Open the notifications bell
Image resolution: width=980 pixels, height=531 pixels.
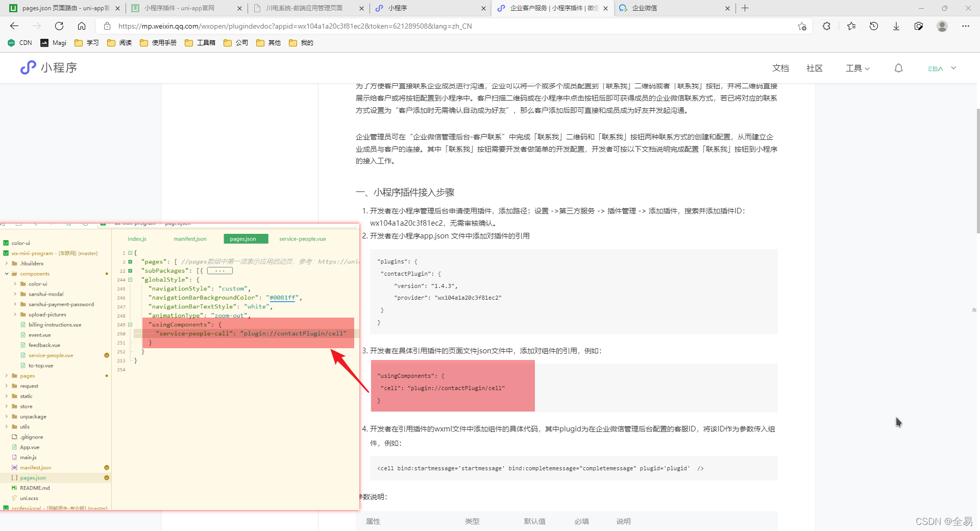click(899, 68)
